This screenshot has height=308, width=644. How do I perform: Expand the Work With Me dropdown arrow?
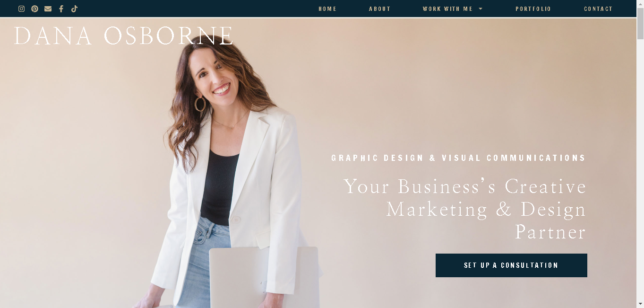point(481,9)
